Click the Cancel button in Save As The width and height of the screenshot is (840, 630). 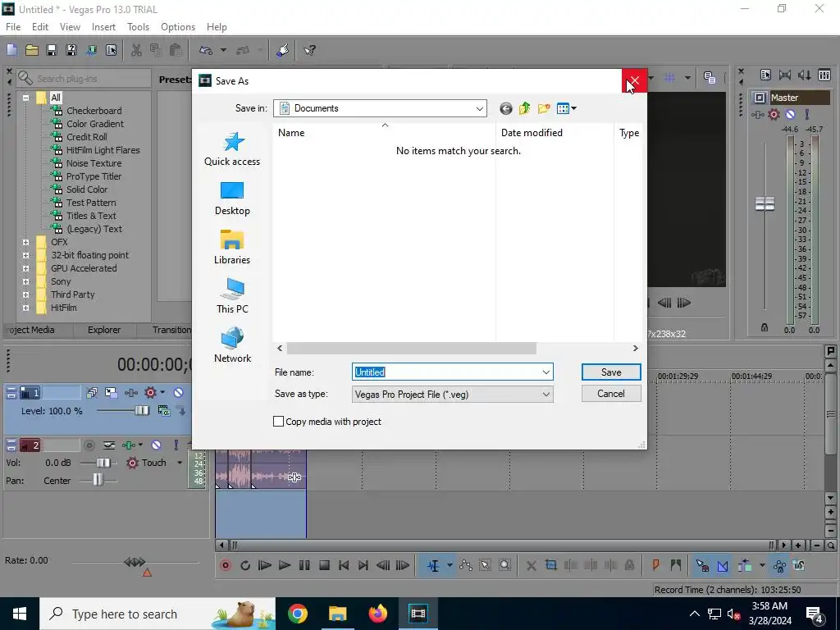coord(611,394)
